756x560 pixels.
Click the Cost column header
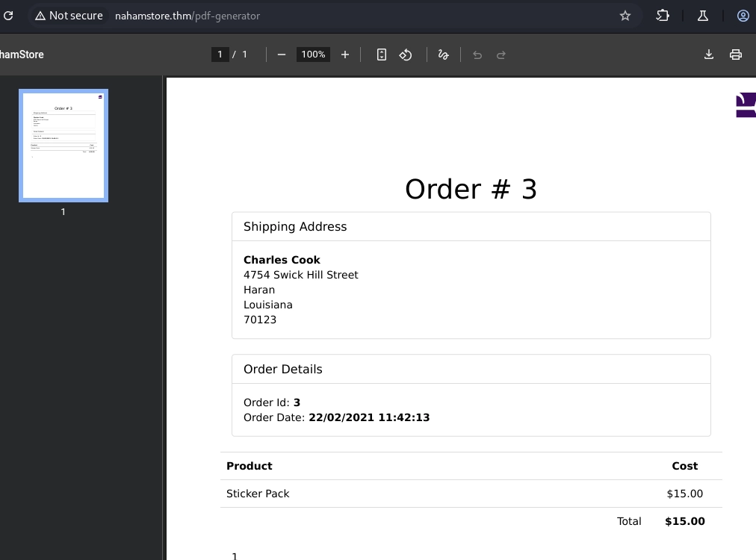(x=685, y=466)
